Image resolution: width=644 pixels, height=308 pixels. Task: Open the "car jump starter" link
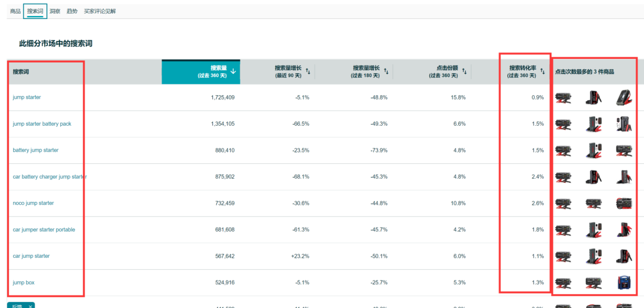pos(31,256)
